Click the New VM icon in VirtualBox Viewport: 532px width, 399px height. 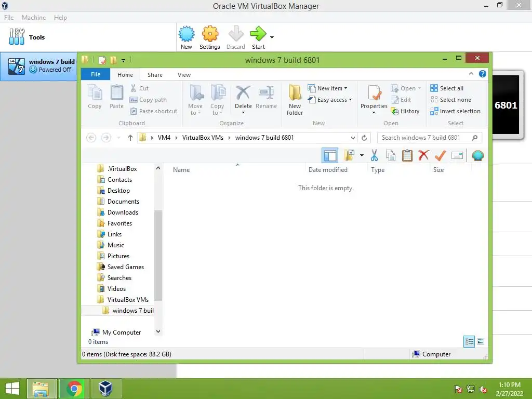[x=187, y=37]
